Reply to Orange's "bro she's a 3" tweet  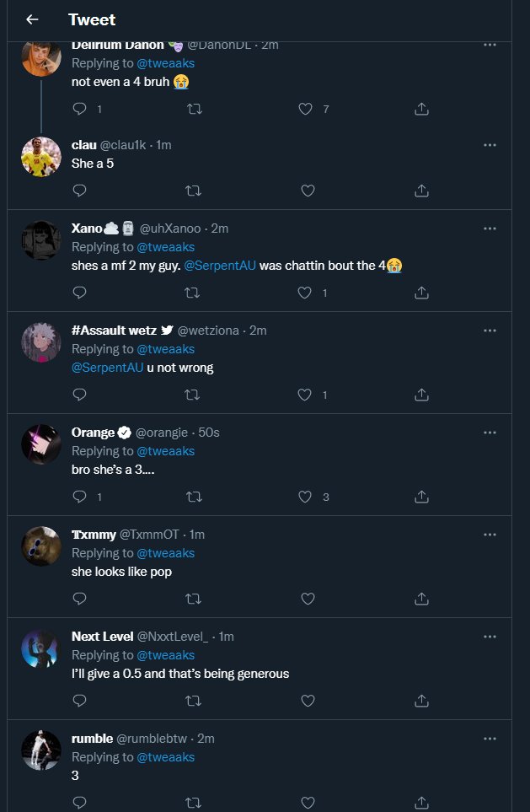80,497
